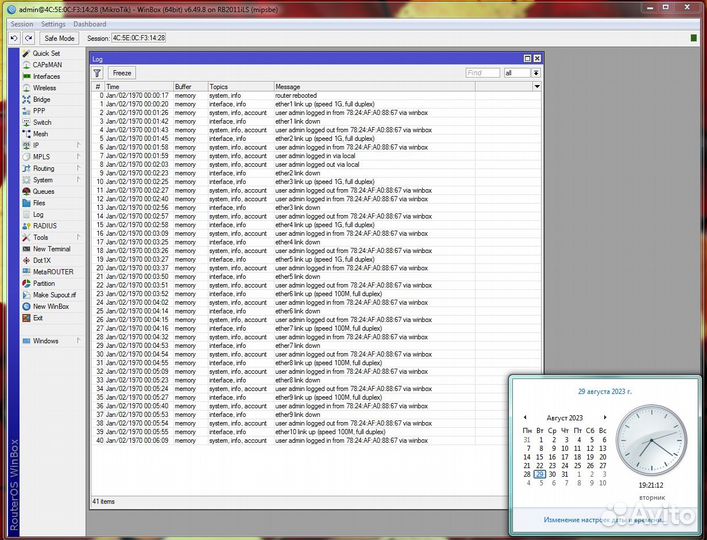The width and height of the screenshot is (707, 540).
Task: Select 'user admin logged in via local' row
Action: [x=316, y=156]
